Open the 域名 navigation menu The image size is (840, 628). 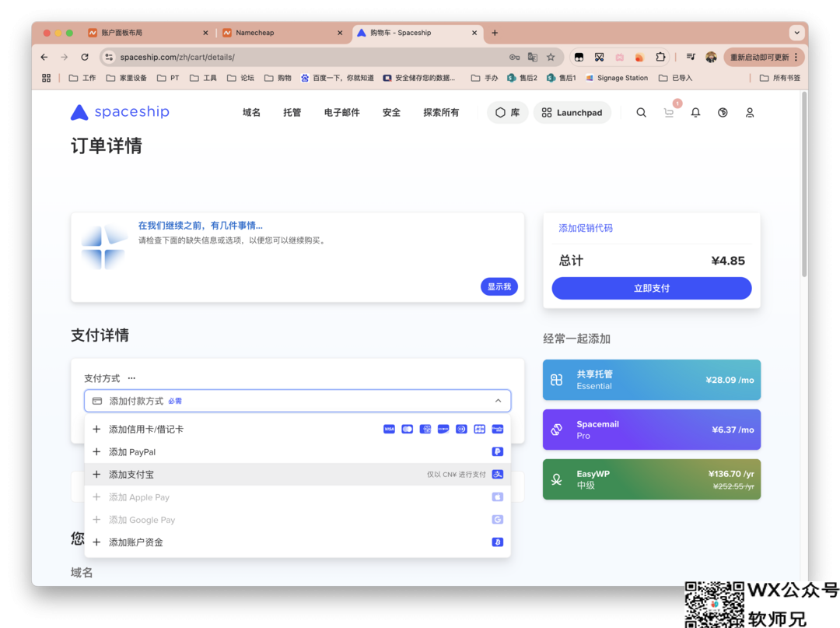point(251,113)
